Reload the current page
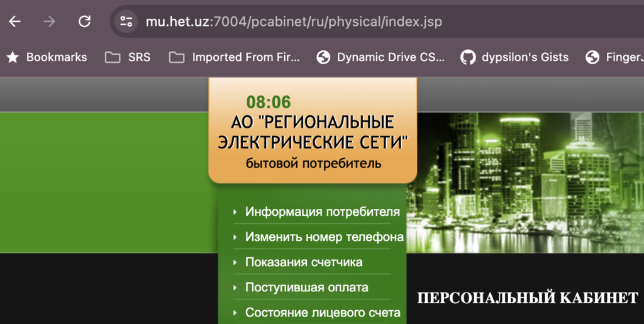 pyautogui.click(x=84, y=21)
